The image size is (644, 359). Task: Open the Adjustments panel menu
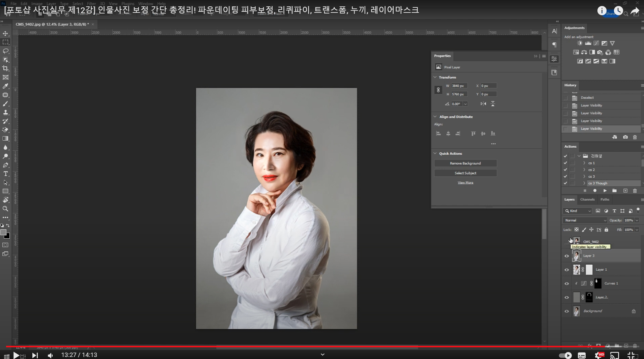(x=642, y=28)
